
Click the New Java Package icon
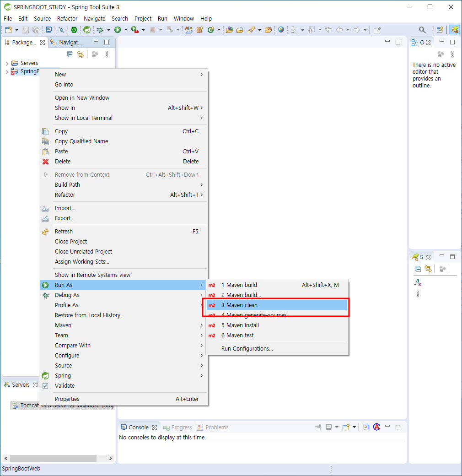[x=199, y=30]
